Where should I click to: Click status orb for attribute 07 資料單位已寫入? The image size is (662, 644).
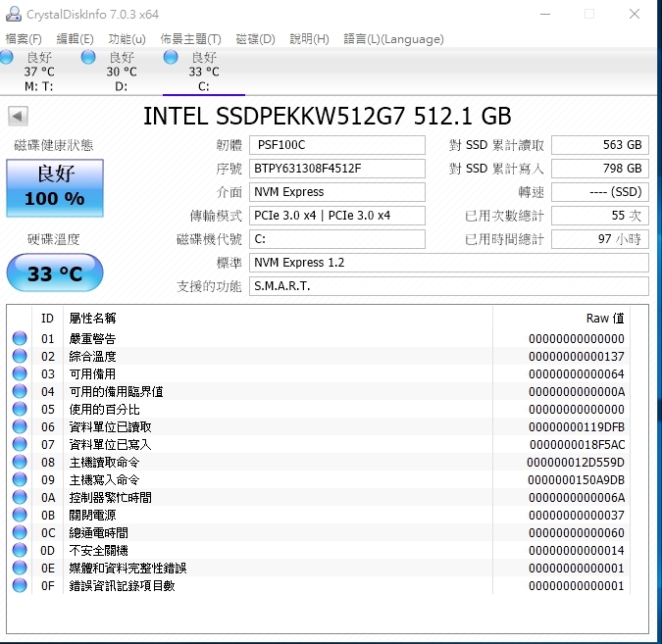(x=20, y=444)
